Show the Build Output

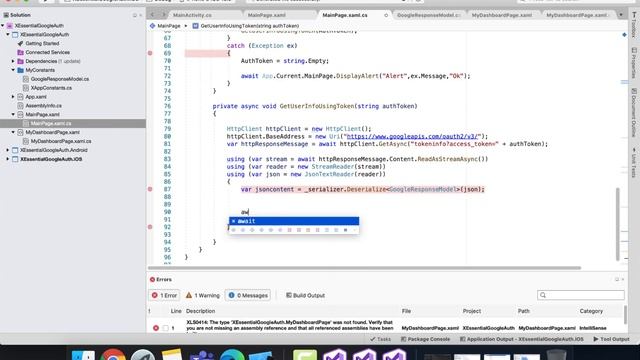305,295
